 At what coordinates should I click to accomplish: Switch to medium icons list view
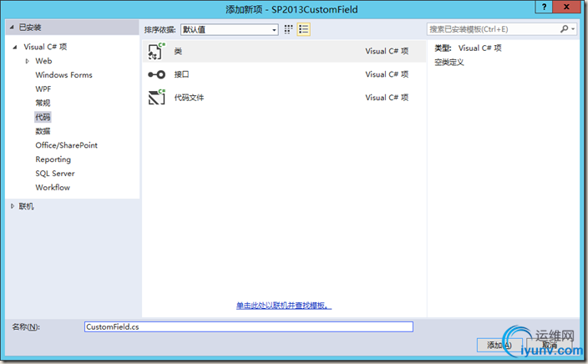point(303,29)
